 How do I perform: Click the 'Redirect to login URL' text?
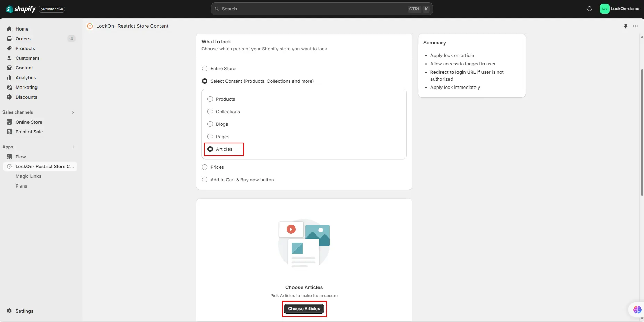point(453,72)
